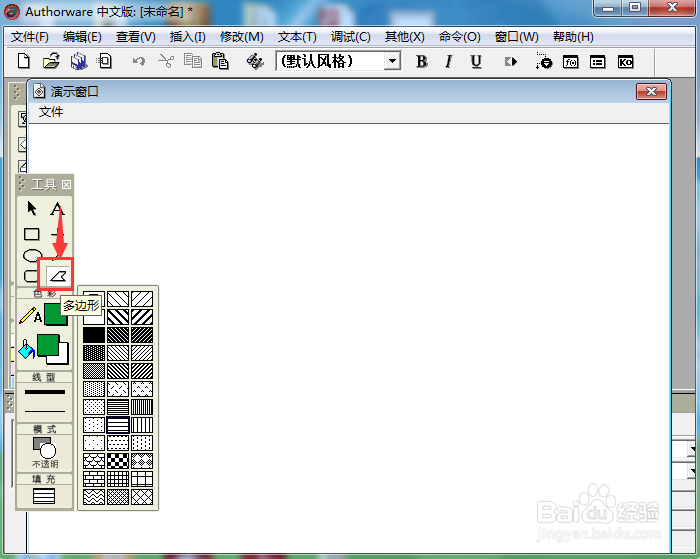Open the 编辑(E) menu
Image resolution: width=700 pixels, height=559 pixels.
(82, 37)
